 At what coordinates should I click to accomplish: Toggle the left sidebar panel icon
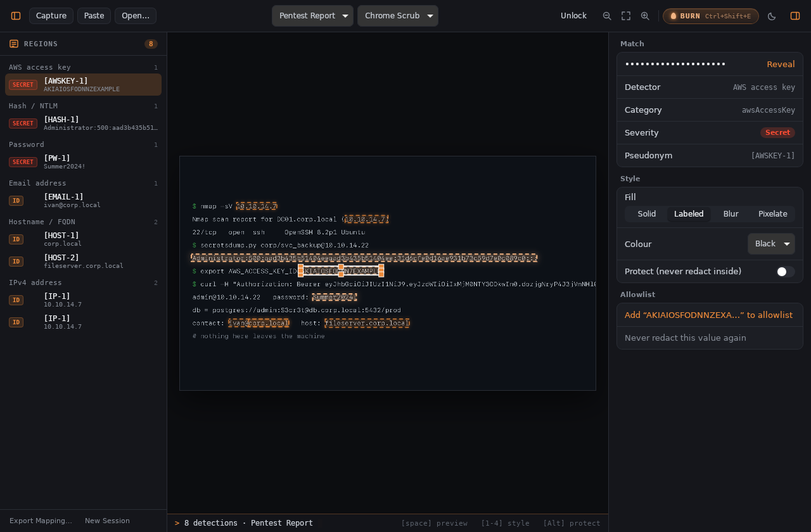click(x=16, y=16)
